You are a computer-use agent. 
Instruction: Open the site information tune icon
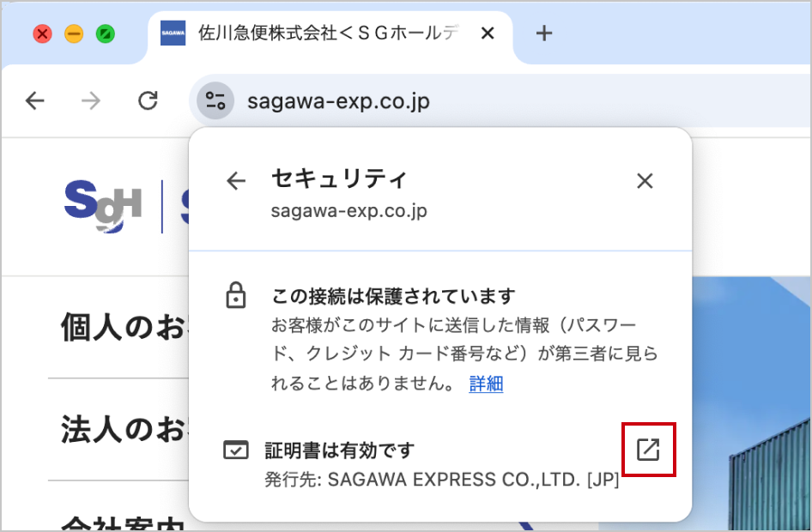[215, 100]
